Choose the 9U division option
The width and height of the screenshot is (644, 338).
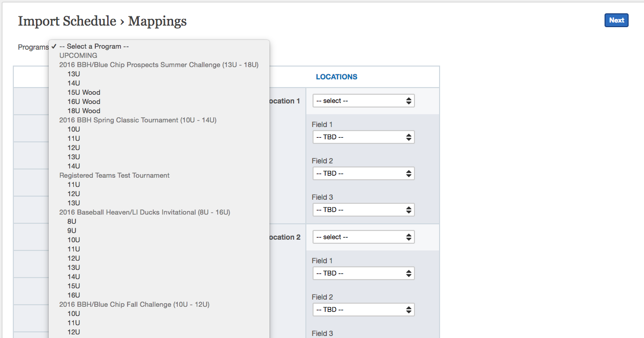[159, 230]
